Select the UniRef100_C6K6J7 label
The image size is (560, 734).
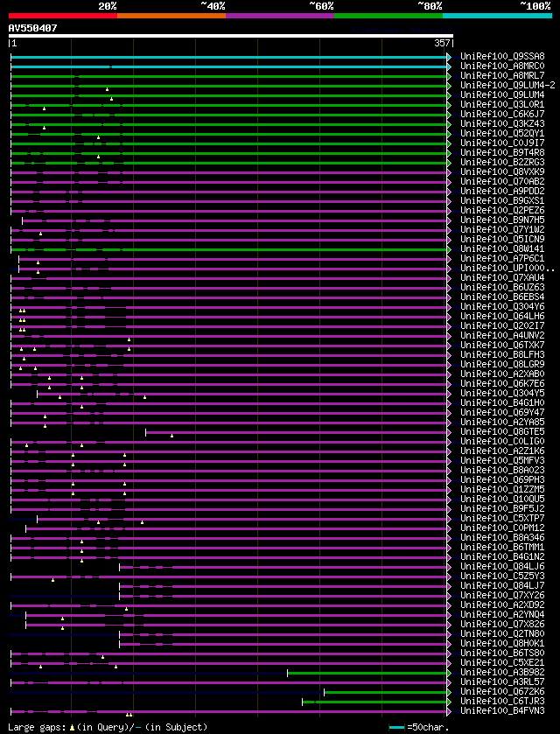[502, 115]
